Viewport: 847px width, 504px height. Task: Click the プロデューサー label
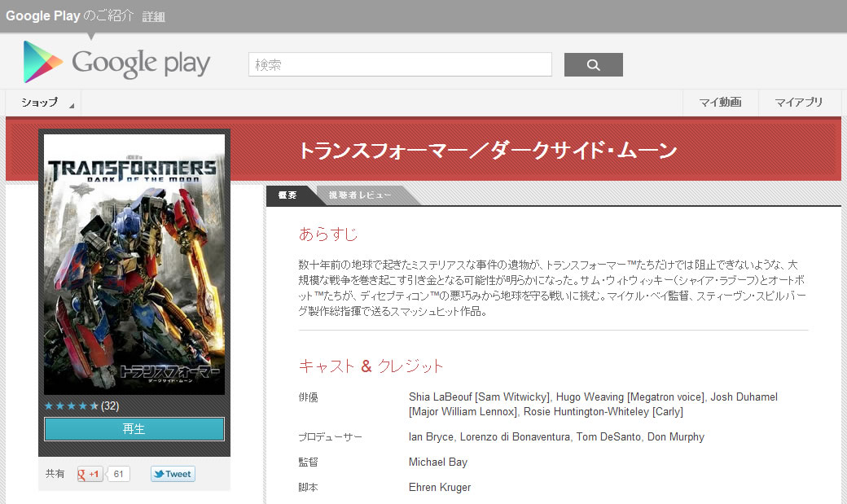[330, 437]
